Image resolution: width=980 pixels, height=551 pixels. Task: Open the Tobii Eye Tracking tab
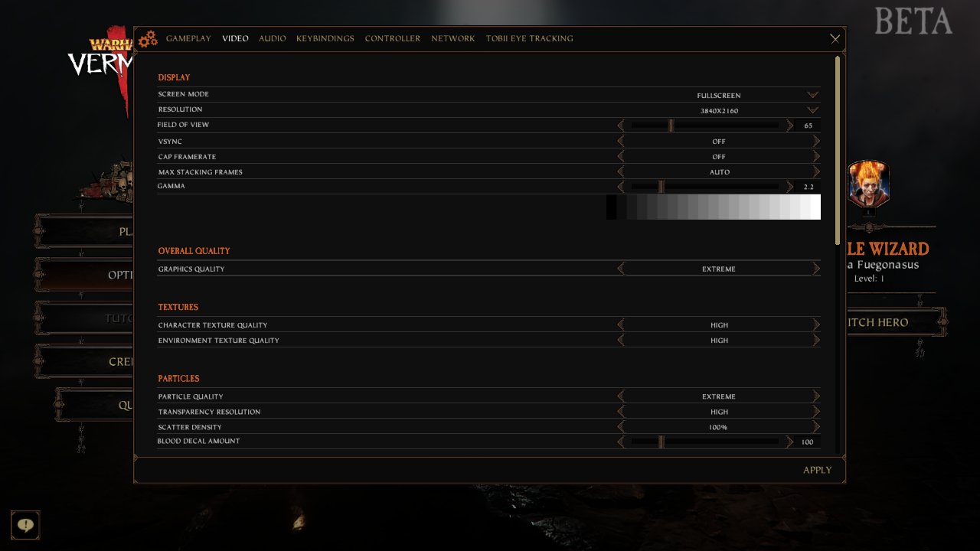coord(529,38)
